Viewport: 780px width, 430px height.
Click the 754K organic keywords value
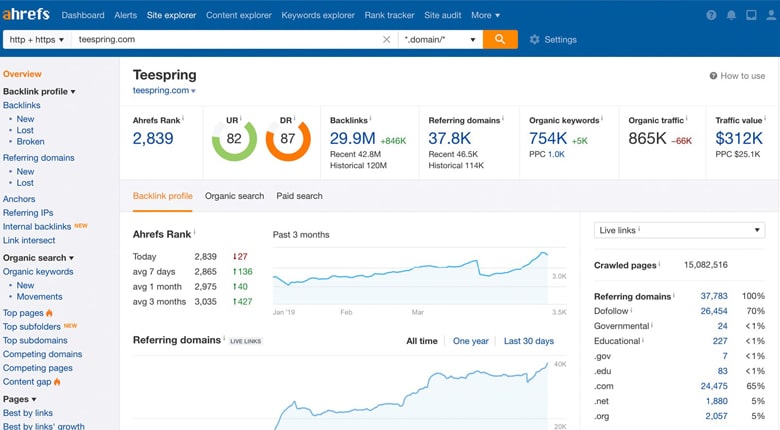pos(548,138)
